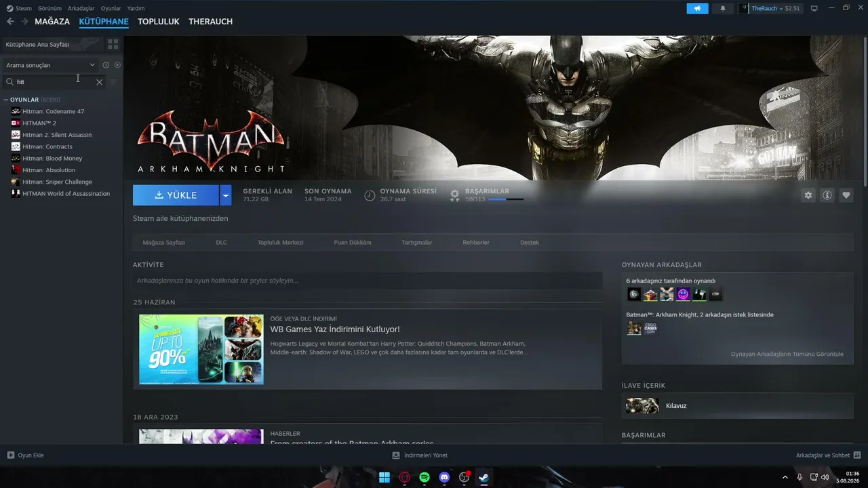Screen dimensions: 868x488
Task: Switch to the TOPLULUK tab
Action: [x=159, y=22]
